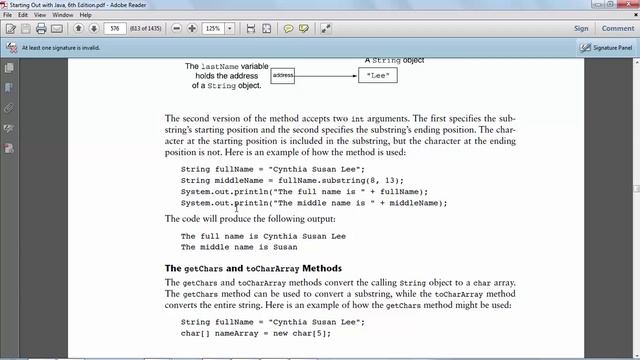Click the page number field showing 576
Viewport: 640px width, 360px height.
click(115, 29)
